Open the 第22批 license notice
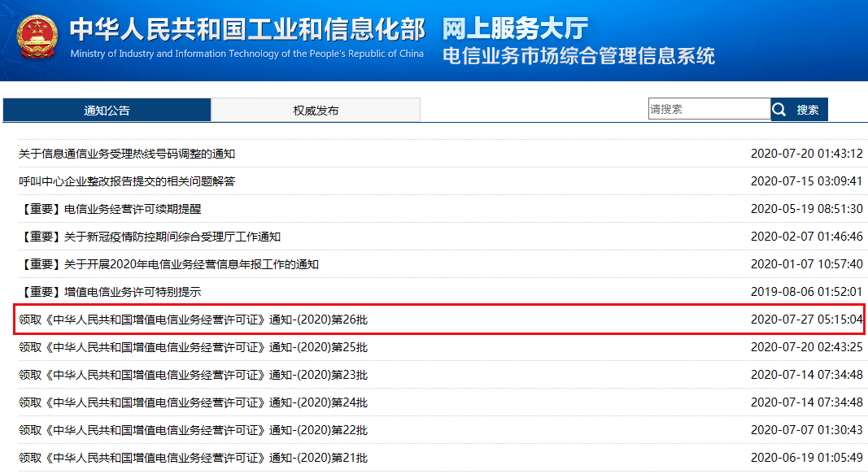This screenshot has height=474, width=868. (193, 430)
